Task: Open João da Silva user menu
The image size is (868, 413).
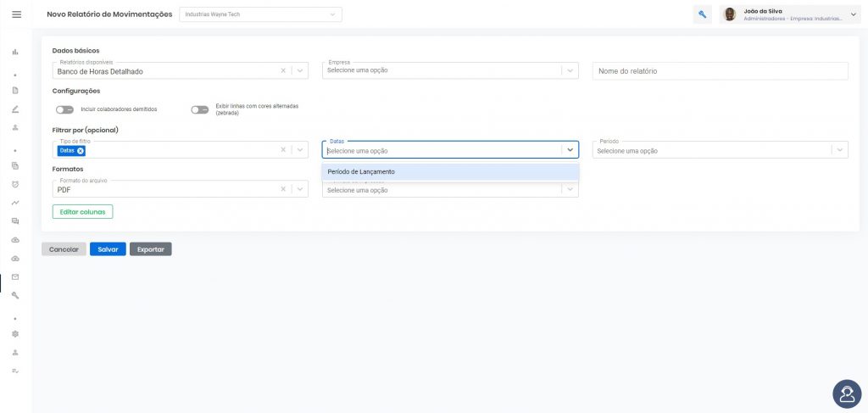Action: point(790,15)
